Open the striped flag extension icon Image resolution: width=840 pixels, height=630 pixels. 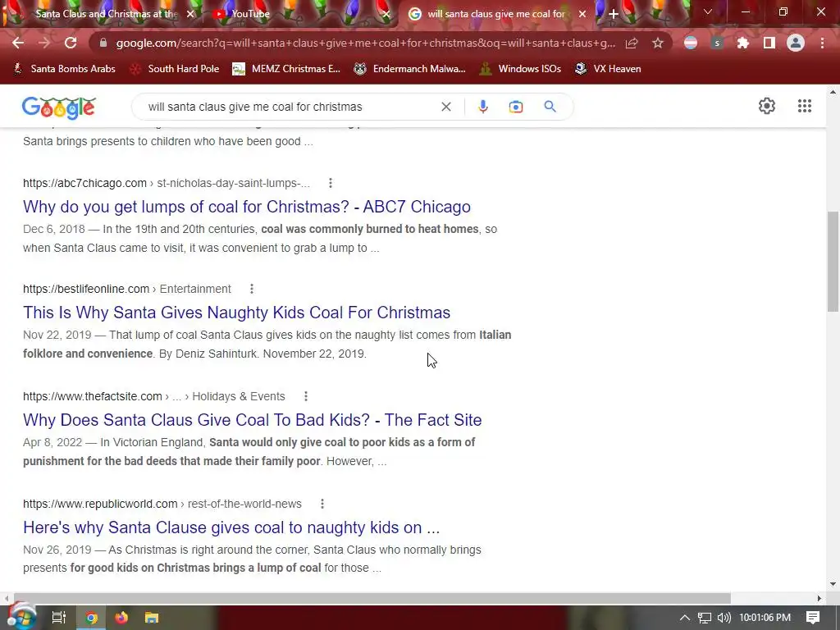pyautogui.click(x=691, y=43)
